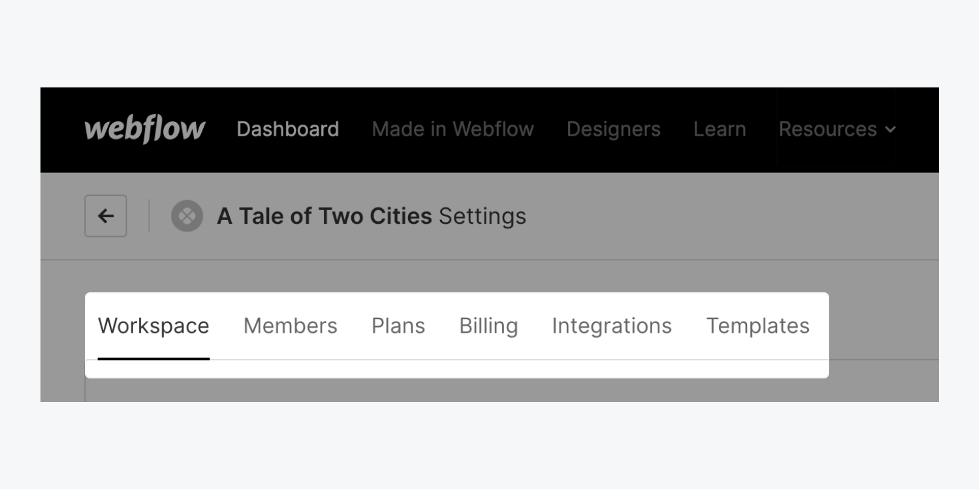Select the Workspace tab
Image resolution: width=980 pixels, height=490 pixels.
[x=153, y=326]
